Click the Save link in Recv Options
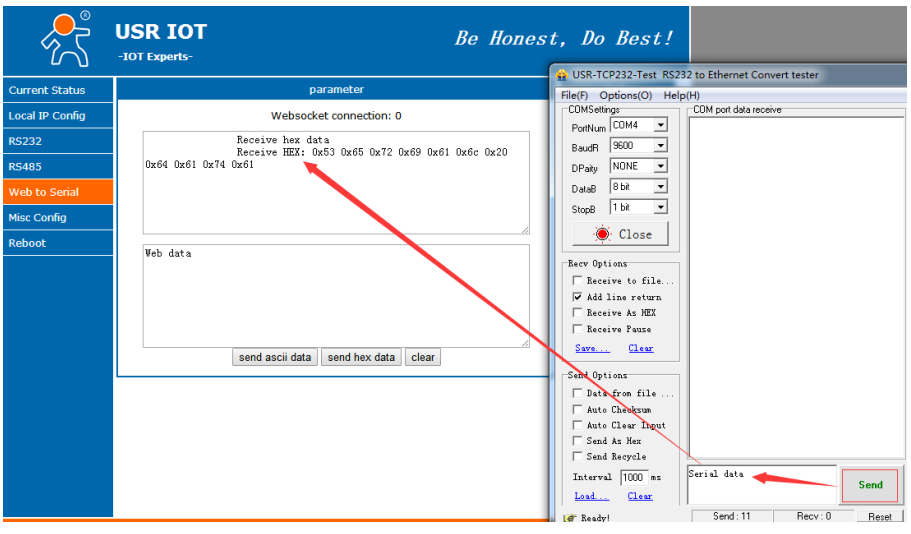 click(x=592, y=348)
